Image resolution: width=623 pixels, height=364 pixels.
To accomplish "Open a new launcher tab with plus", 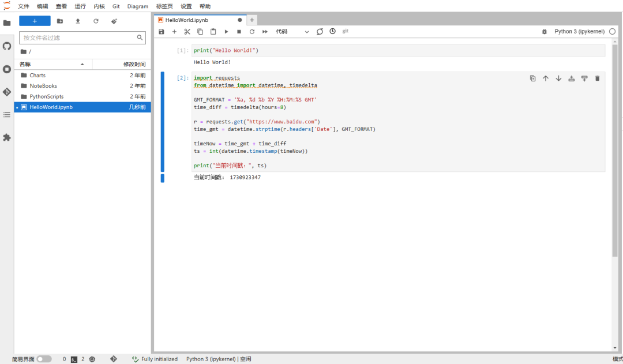I will (x=252, y=20).
